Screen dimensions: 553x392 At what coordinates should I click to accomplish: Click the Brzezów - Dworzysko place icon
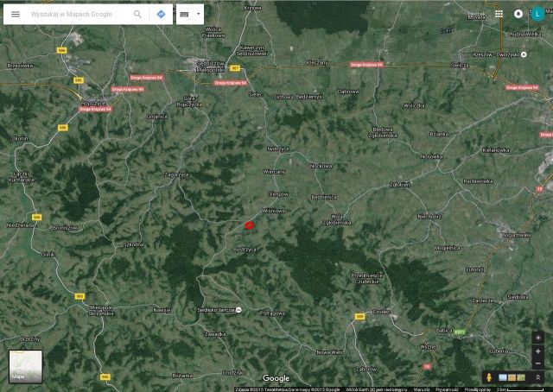[524, 54]
